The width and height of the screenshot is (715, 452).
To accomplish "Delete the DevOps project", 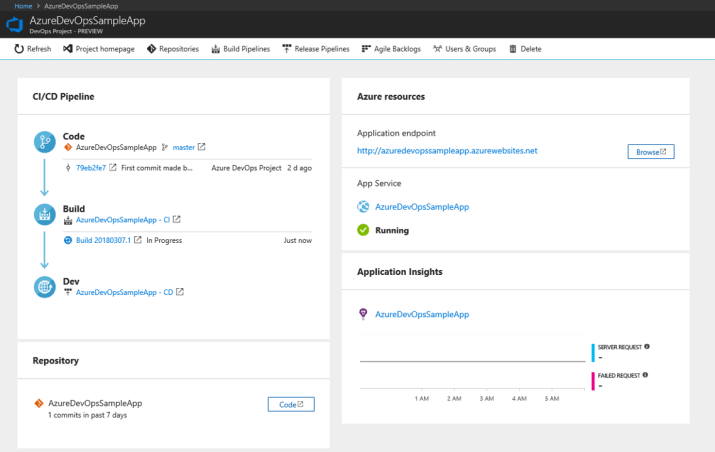I will point(525,48).
